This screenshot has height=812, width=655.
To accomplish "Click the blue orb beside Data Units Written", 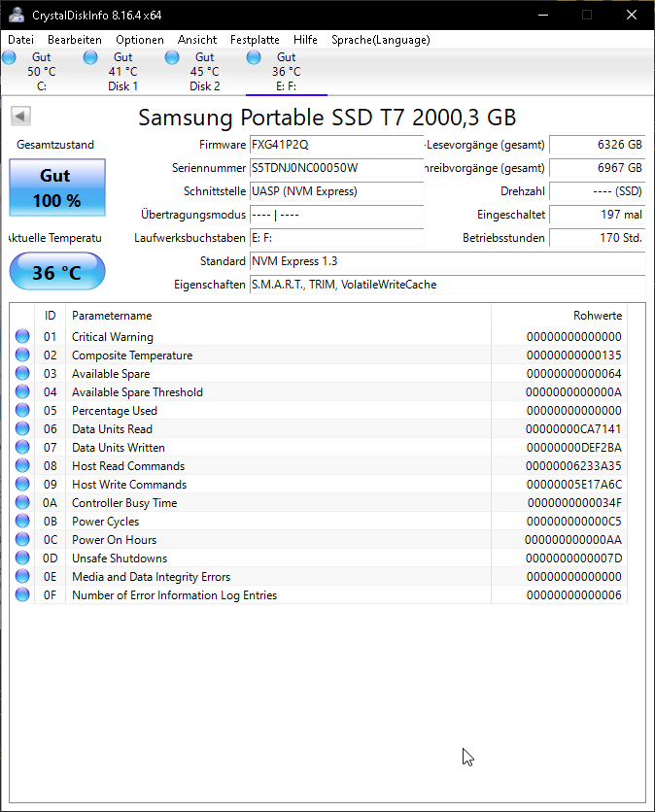I will tap(22, 447).
